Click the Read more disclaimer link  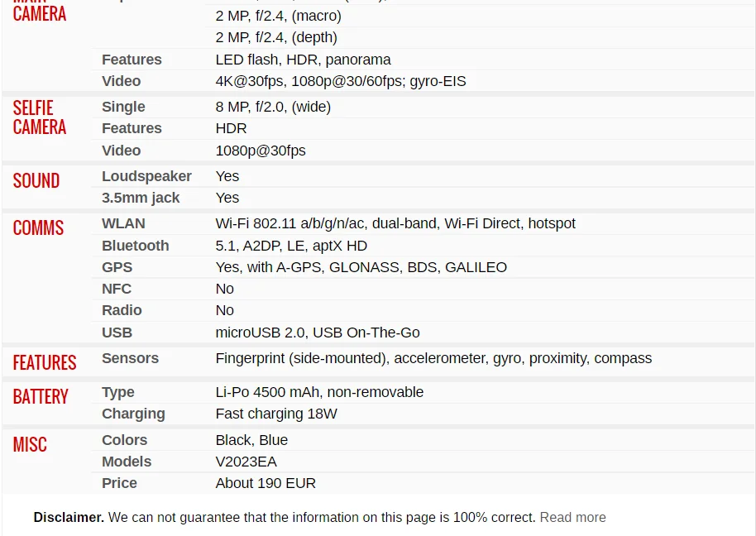(x=572, y=517)
